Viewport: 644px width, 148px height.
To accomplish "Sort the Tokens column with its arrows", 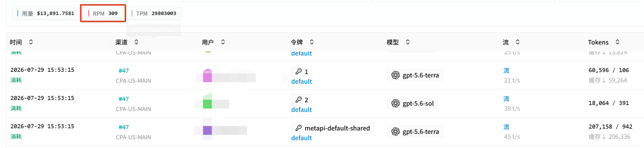I will click(x=617, y=42).
